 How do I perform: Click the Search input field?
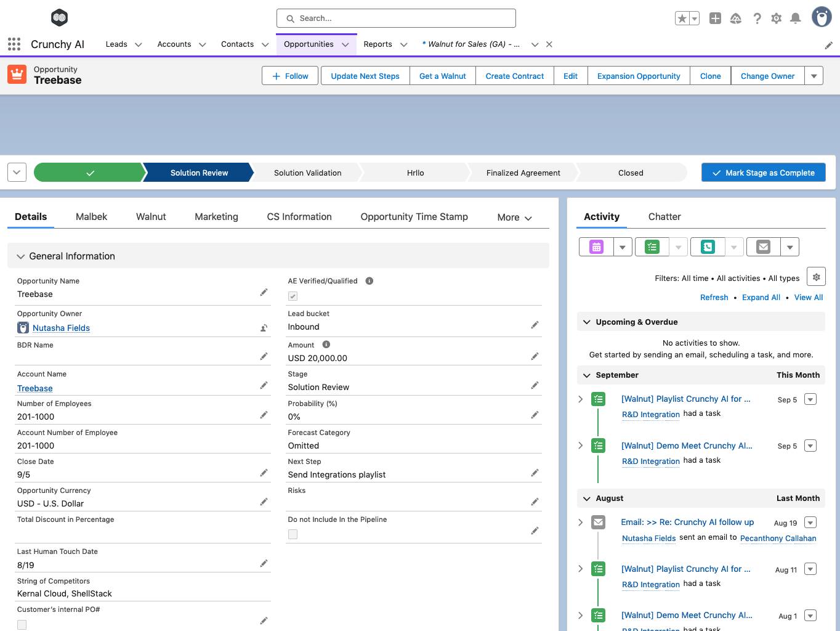tap(396, 18)
